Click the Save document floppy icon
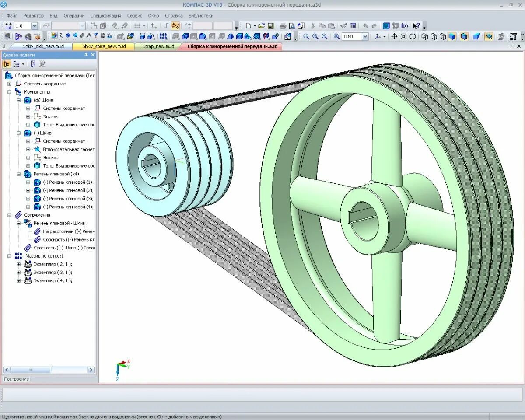Viewport: 525px width, 420px height. coord(270,26)
